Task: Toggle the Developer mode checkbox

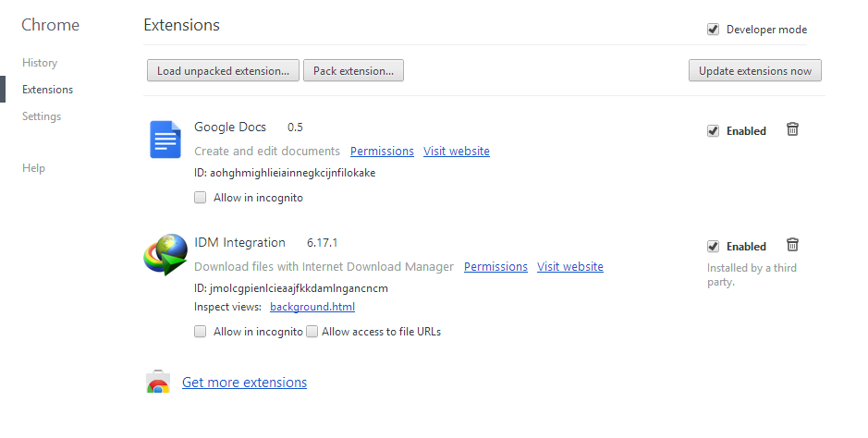Action: tap(713, 30)
